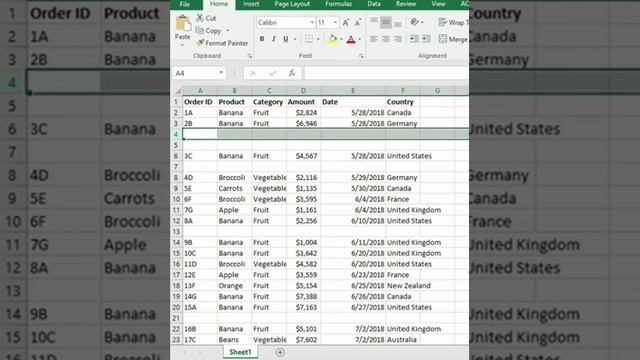Image resolution: width=640 pixels, height=360 pixels.
Task: Switch to the Data tab
Action: point(374,4)
